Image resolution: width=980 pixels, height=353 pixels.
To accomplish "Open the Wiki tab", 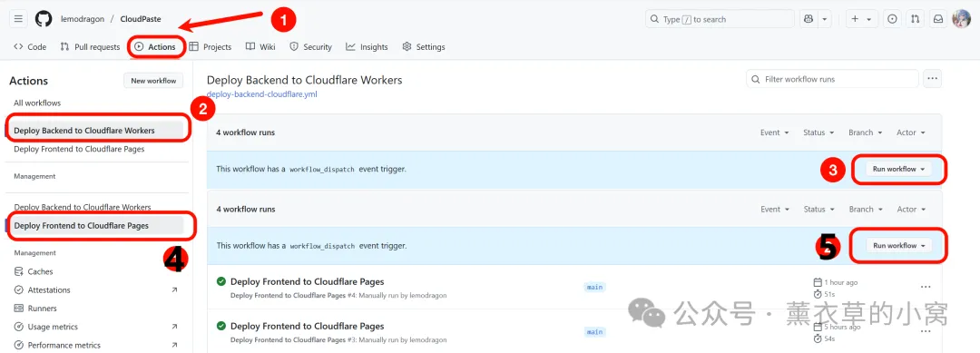I will coord(260,47).
